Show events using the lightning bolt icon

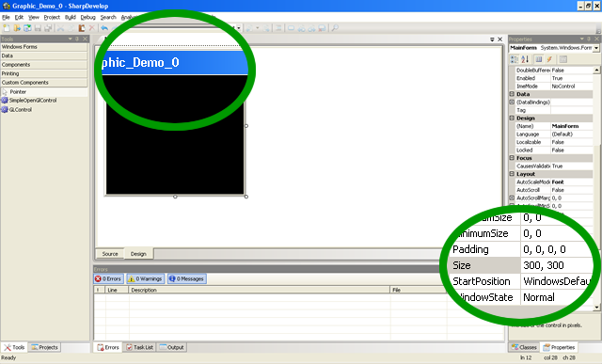pyautogui.click(x=549, y=59)
